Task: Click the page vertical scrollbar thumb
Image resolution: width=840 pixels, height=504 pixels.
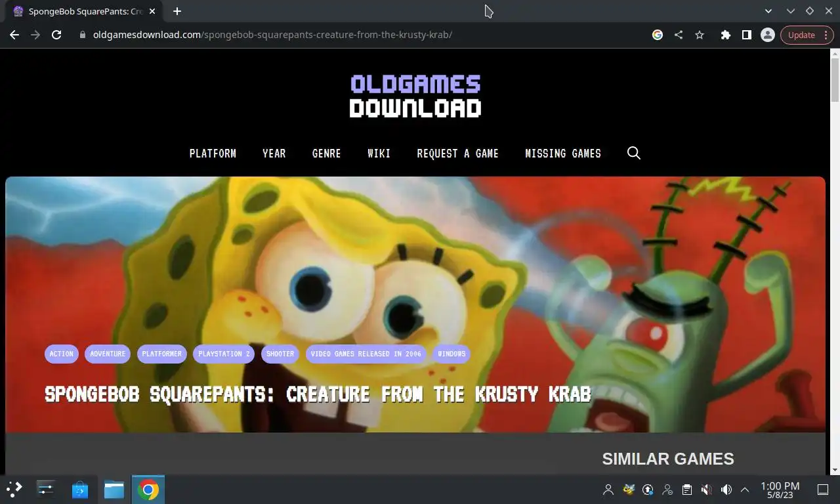Action: click(x=835, y=79)
